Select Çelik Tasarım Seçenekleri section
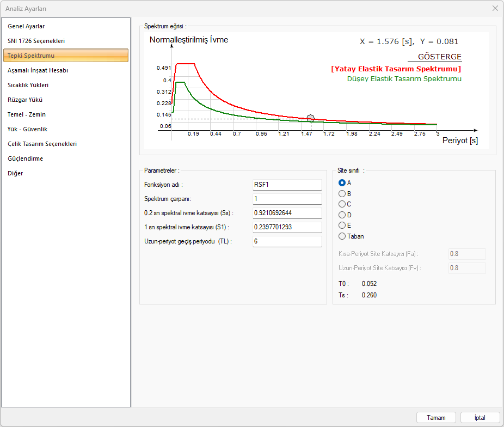This screenshot has width=504, height=427. [42, 144]
